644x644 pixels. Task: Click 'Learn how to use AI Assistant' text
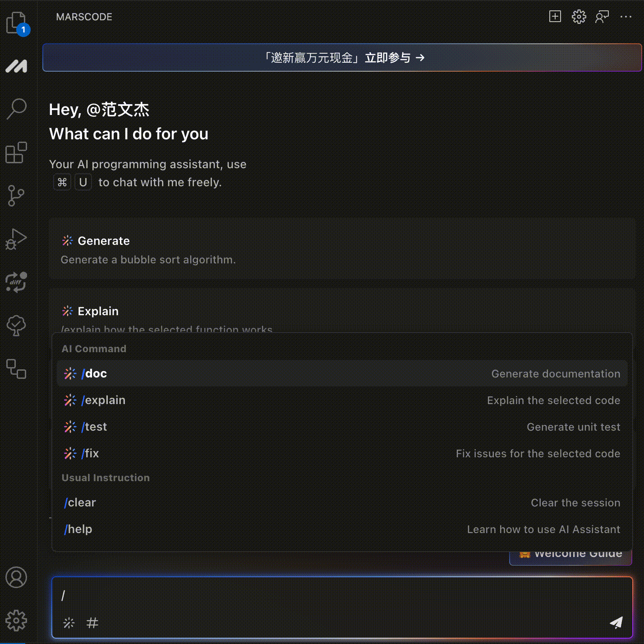click(x=543, y=529)
